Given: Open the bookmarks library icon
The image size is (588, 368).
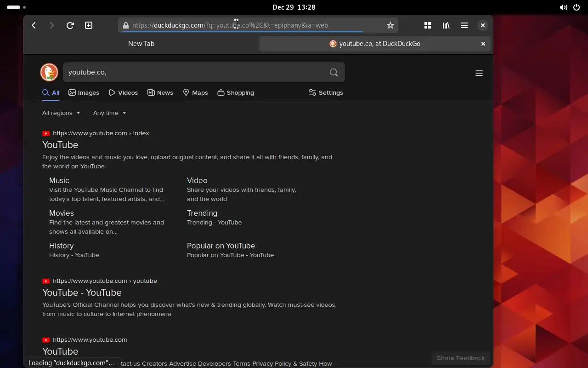Looking at the screenshot, I should (446, 25).
